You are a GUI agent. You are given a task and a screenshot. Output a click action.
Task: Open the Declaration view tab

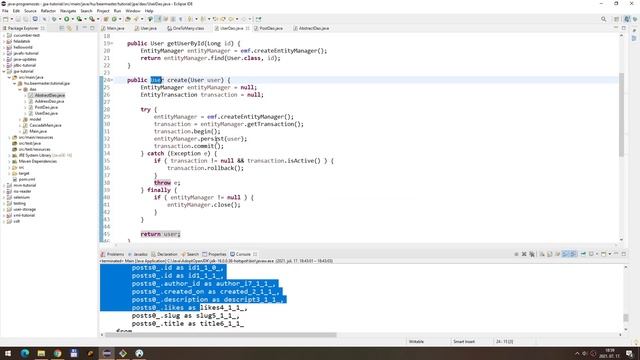pos(164,254)
